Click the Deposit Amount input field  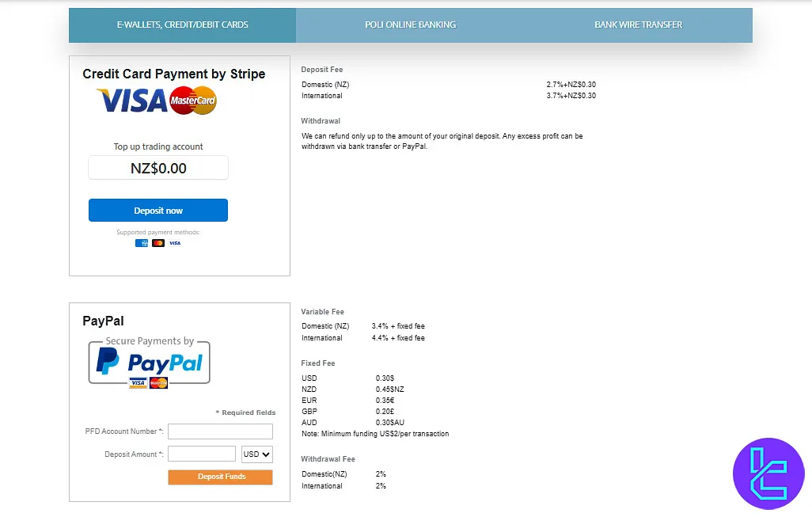(202, 454)
